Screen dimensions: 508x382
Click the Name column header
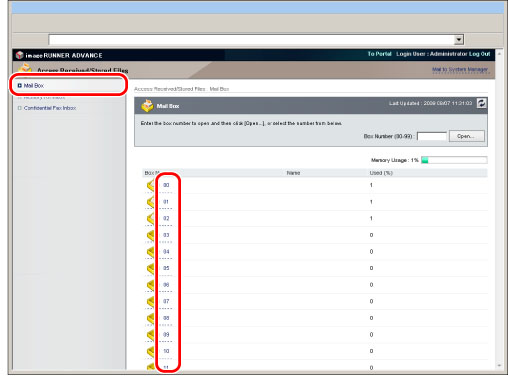(293, 173)
